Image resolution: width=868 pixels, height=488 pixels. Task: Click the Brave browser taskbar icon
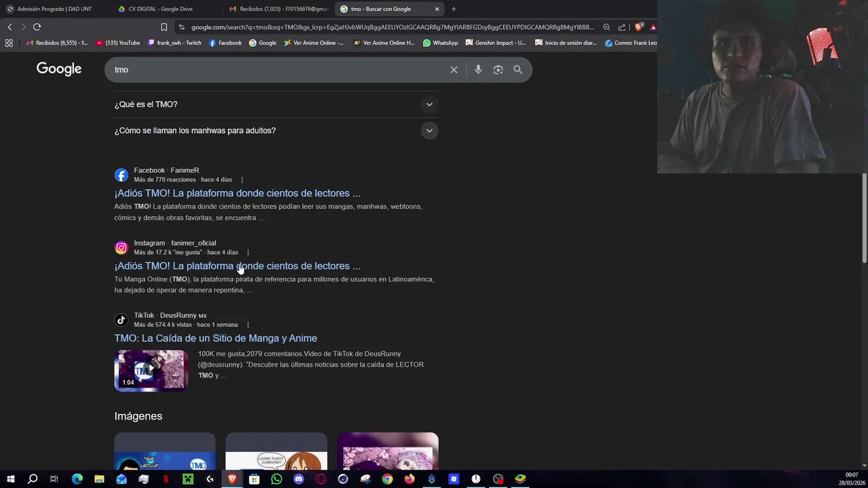pos(232,479)
